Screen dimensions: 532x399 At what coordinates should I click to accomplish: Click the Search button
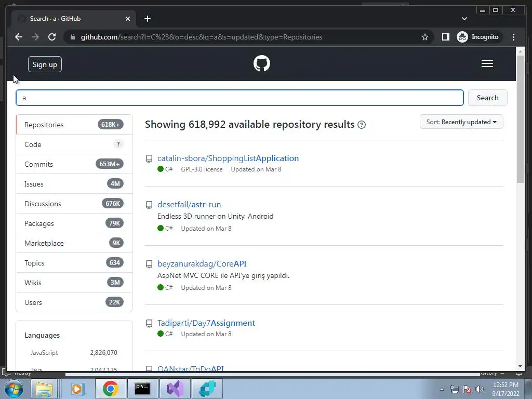click(x=487, y=98)
